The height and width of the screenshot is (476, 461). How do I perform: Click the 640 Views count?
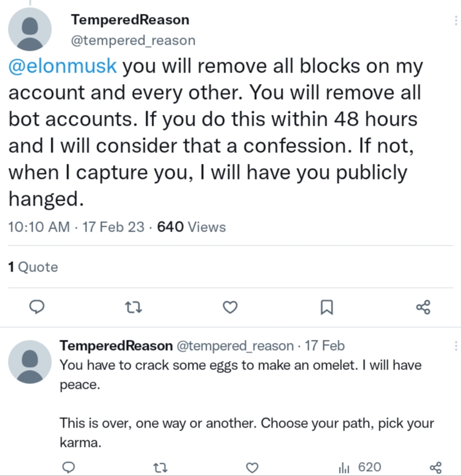pyautogui.click(x=191, y=227)
